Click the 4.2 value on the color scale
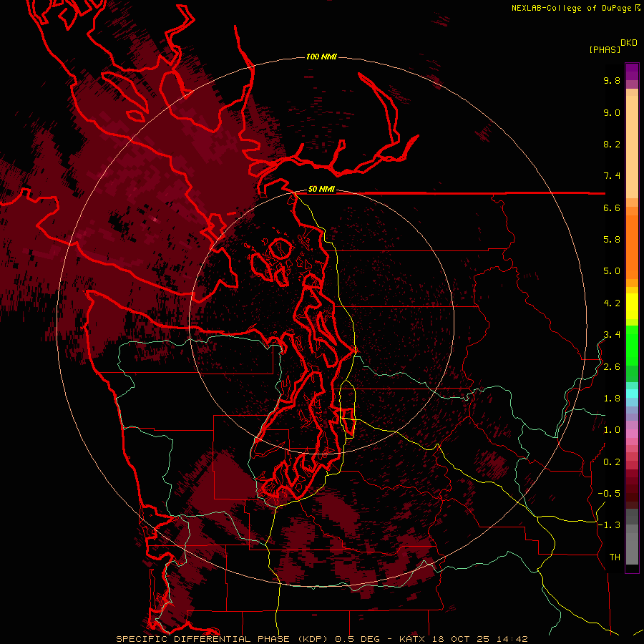The image size is (644, 644). [x=612, y=303]
